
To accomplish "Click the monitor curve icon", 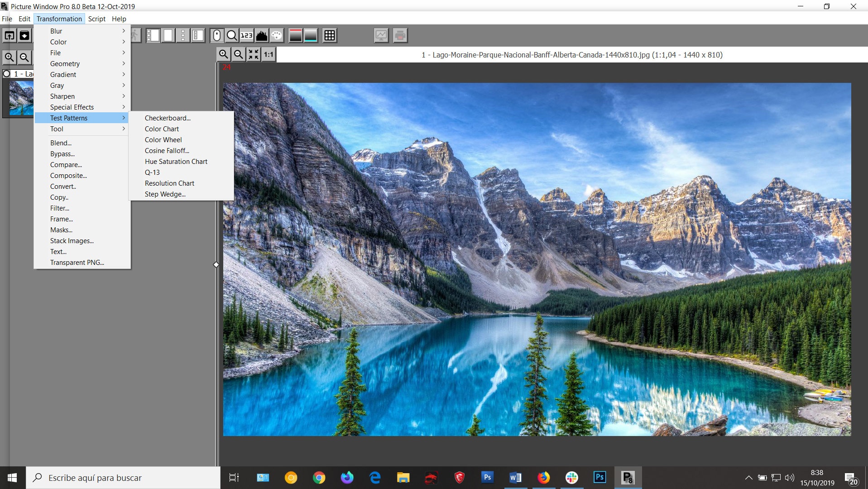I will 381,35.
